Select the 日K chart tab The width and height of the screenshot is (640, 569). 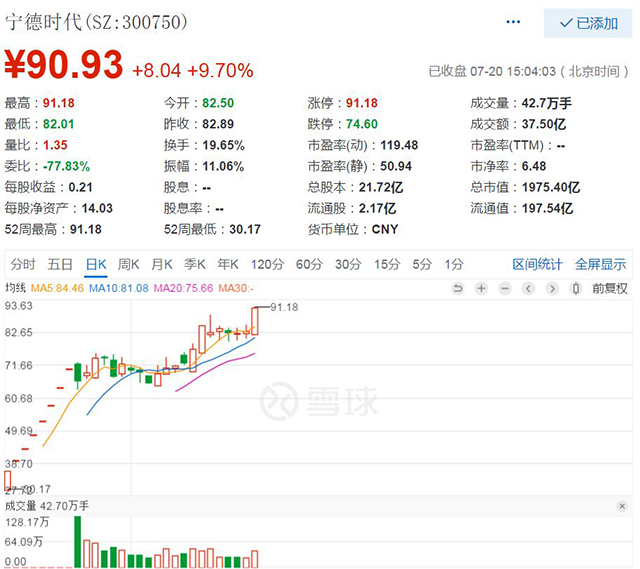pyautogui.click(x=96, y=264)
